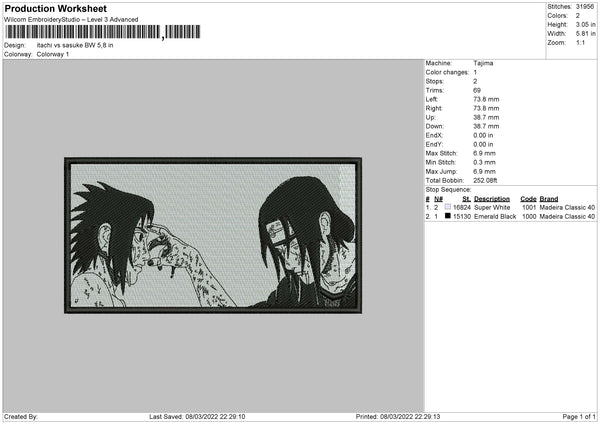Image resolution: width=600 pixels, height=424 pixels.
Task: Click the embroidery design preview image
Action: pyautogui.click(x=213, y=235)
